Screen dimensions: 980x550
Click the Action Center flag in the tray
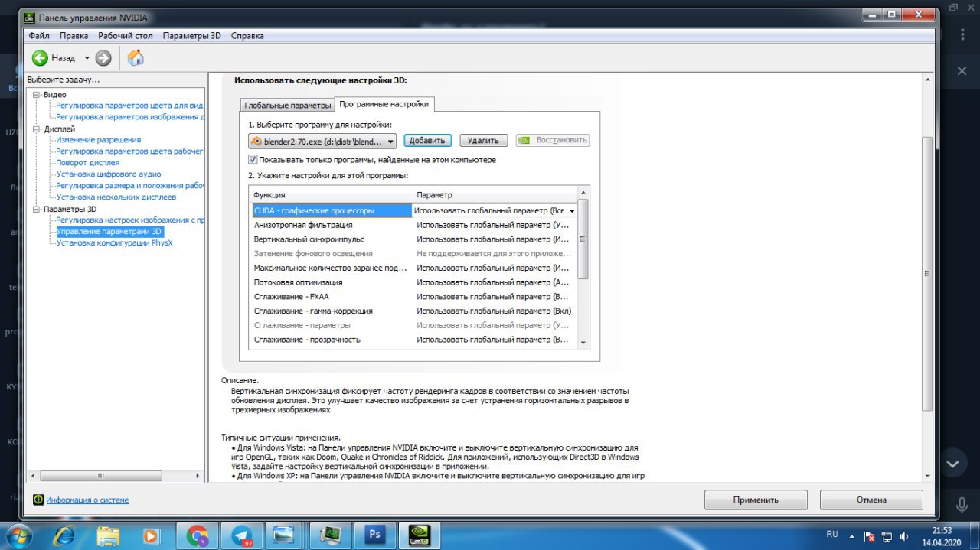pyautogui.click(x=869, y=536)
